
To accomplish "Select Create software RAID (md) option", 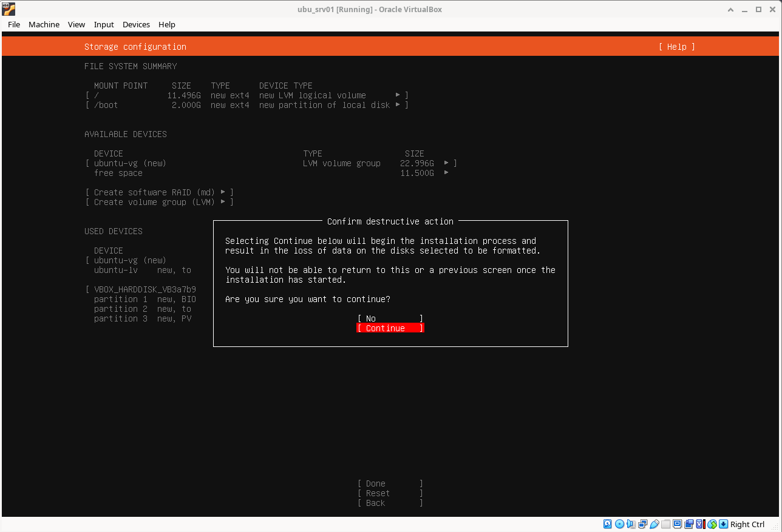I will point(159,192).
